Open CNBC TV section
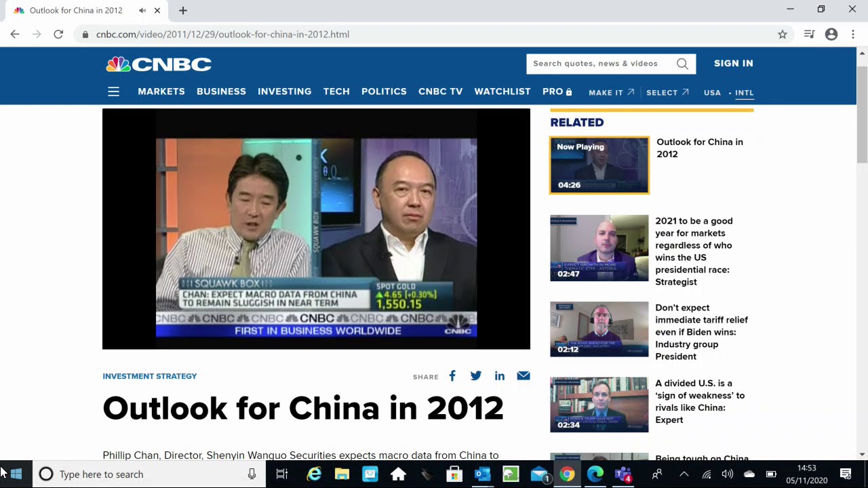The height and width of the screenshot is (488, 868). [x=440, y=91]
